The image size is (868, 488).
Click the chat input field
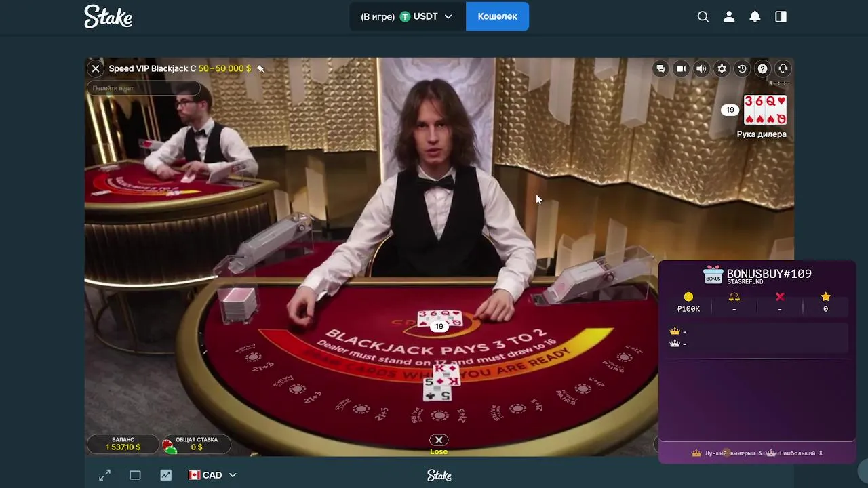pyautogui.click(x=144, y=88)
